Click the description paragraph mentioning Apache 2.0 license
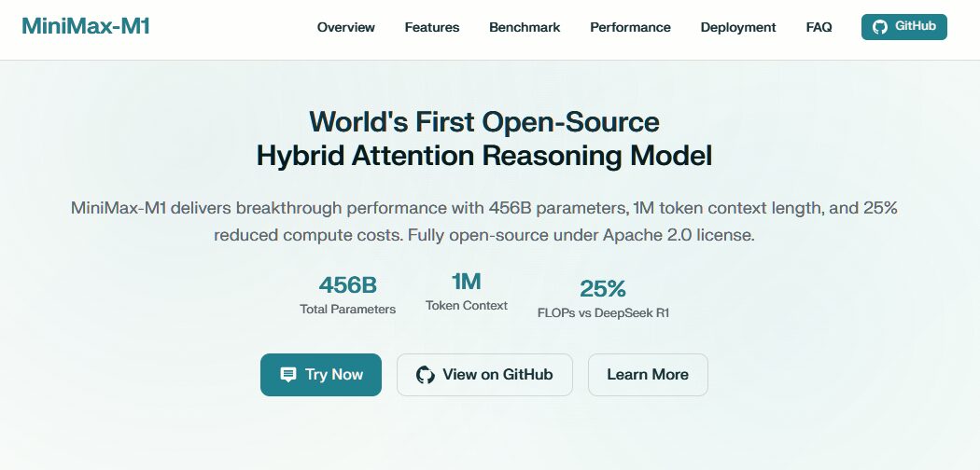 tap(484, 222)
